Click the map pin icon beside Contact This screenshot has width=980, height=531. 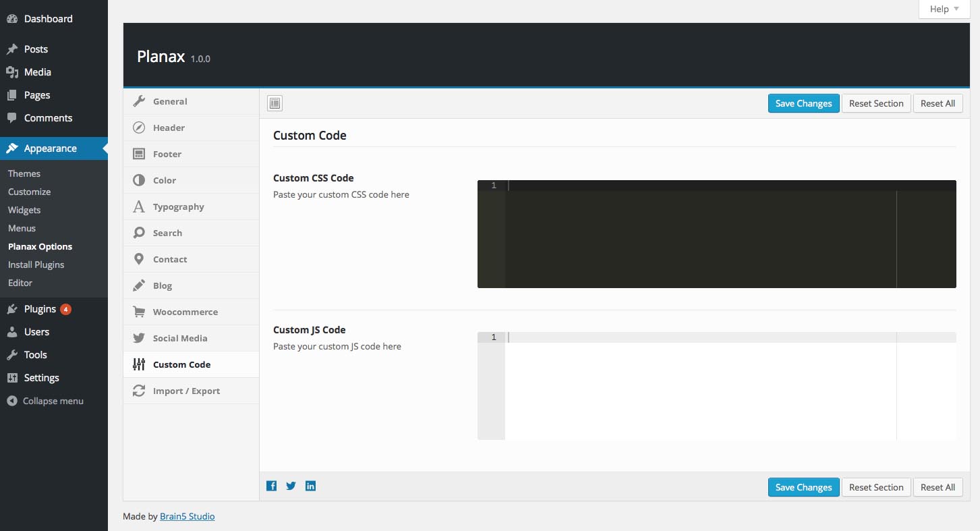tap(139, 259)
